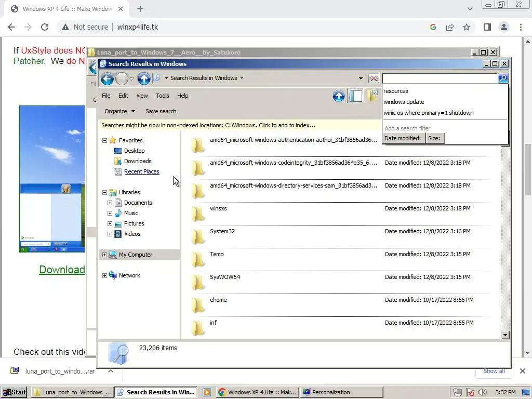Bookmark this page with star icon
Screen dimensions: 532x399
tap(467, 27)
